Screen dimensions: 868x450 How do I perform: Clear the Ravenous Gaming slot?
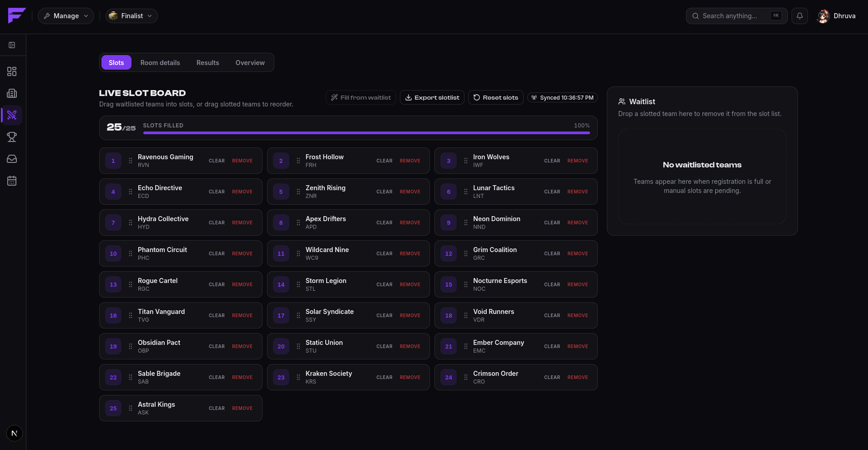click(217, 161)
